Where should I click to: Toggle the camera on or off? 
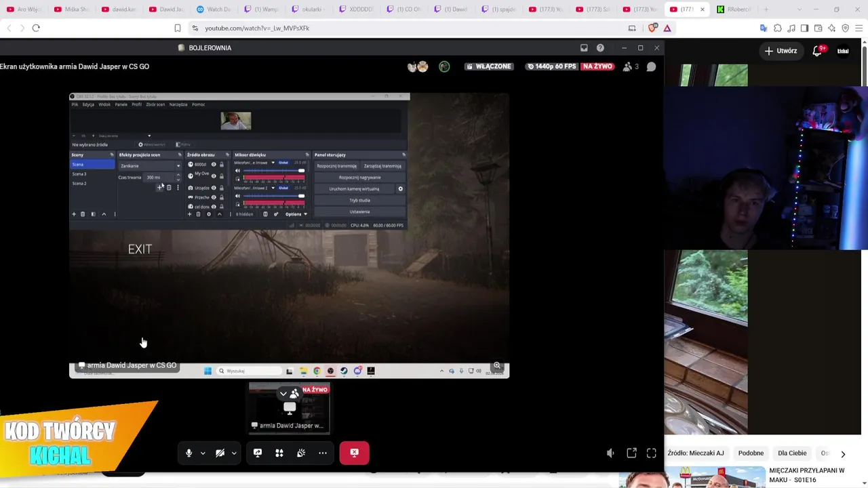(x=220, y=453)
